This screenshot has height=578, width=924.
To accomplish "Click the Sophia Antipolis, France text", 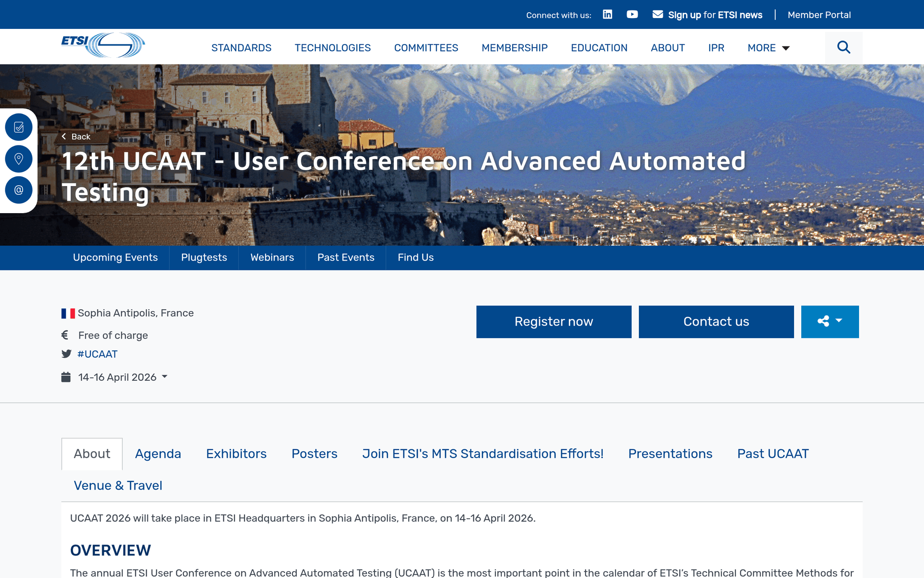I will pyautogui.click(x=136, y=313).
